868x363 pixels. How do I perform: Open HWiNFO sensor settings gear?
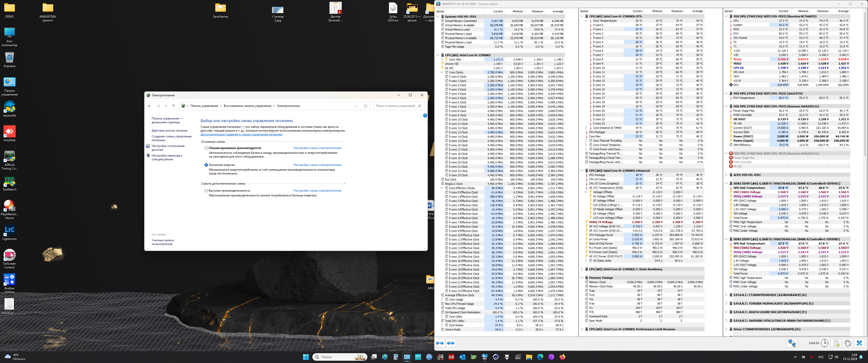[848, 343]
